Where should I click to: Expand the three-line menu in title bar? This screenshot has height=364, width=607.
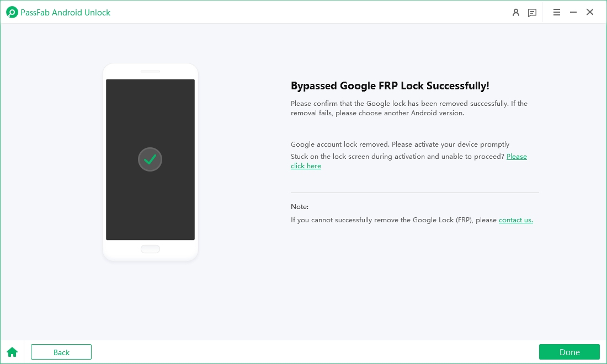click(x=557, y=12)
